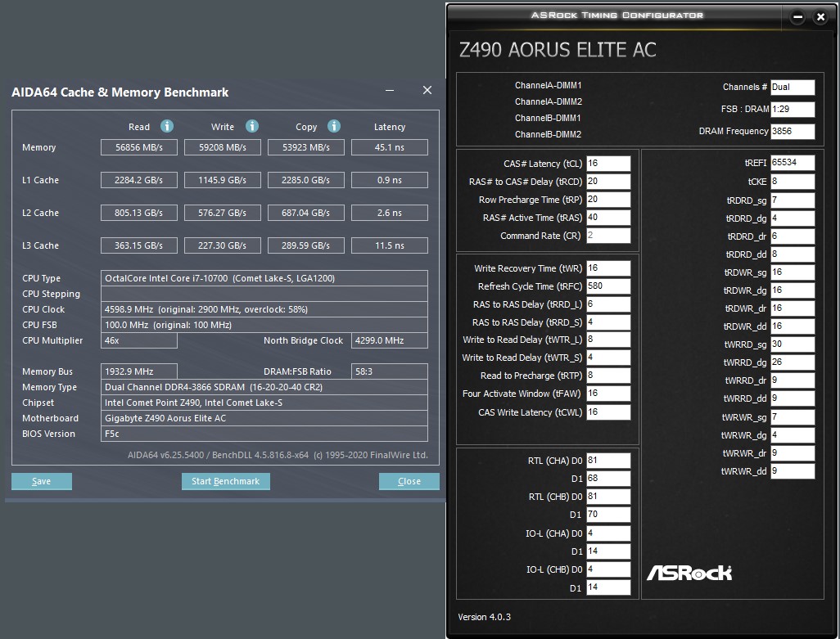Click the CPU Type field
The height and width of the screenshot is (639, 840).
264,278
